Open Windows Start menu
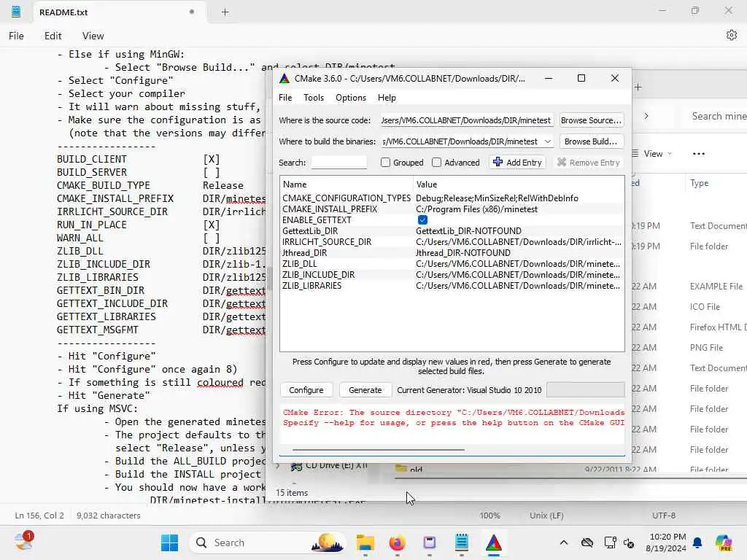This screenshot has height=560, width=747. click(x=169, y=542)
